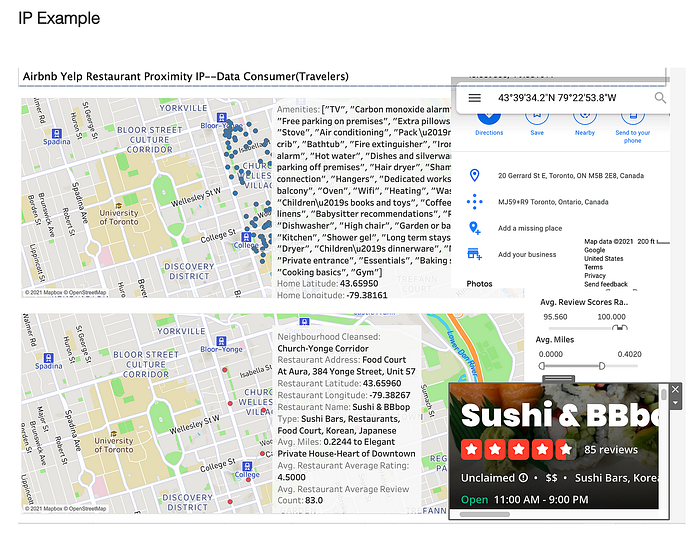Click the Privacy link in Google Maps footer
The height and width of the screenshot is (536, 700).
[x=595, y=275]
